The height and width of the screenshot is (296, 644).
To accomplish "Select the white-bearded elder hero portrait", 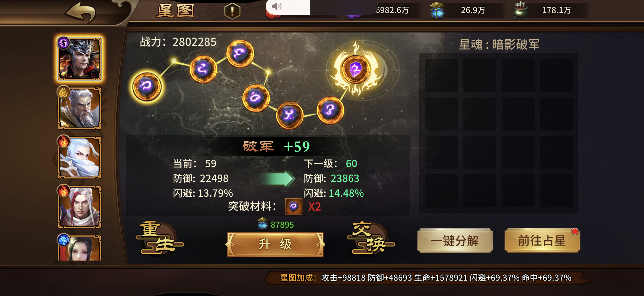I will 79,108.
